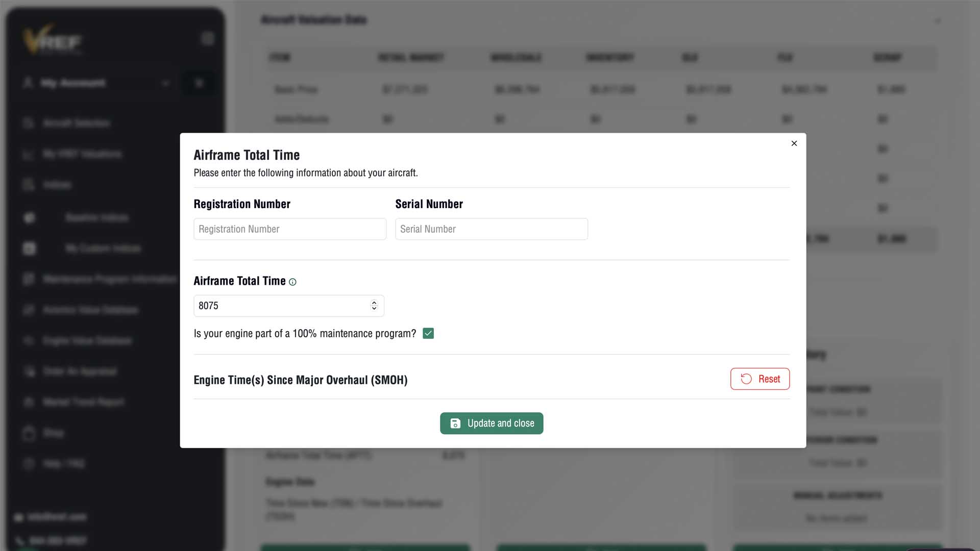Click the Shop bag icon in sidebar

(x=29, y=433)
